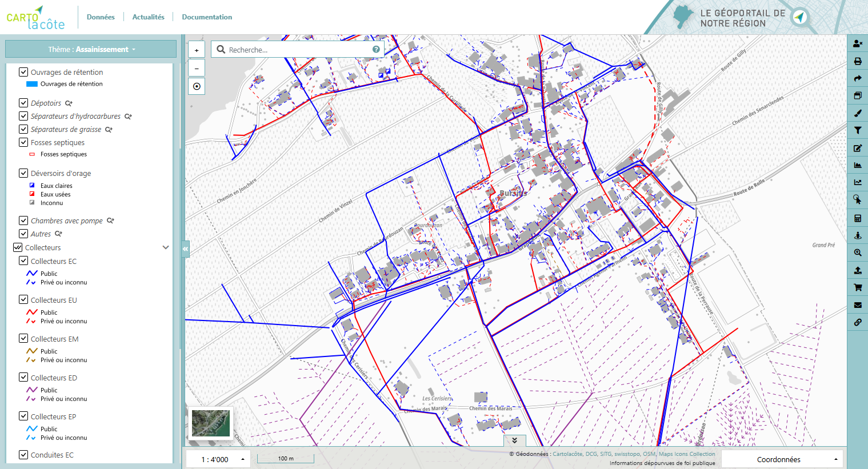
Task: Open the Actualités menu
Action: coord(149,17)
